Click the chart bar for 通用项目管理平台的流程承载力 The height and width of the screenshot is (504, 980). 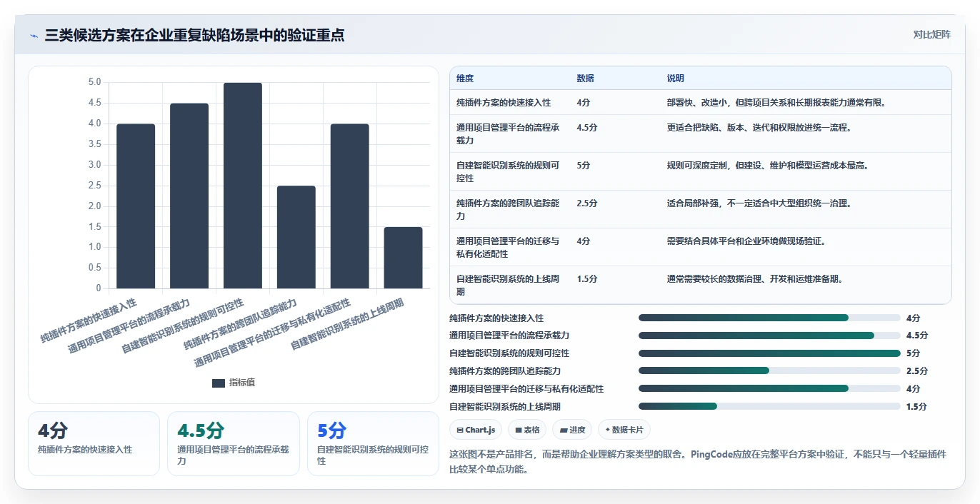tap(189, 196)
